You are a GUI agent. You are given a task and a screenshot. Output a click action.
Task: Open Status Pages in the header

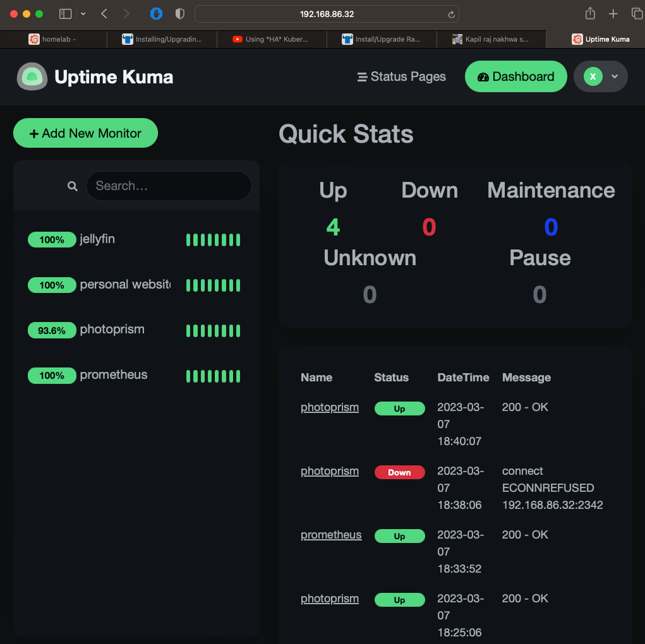click(402, 76)
